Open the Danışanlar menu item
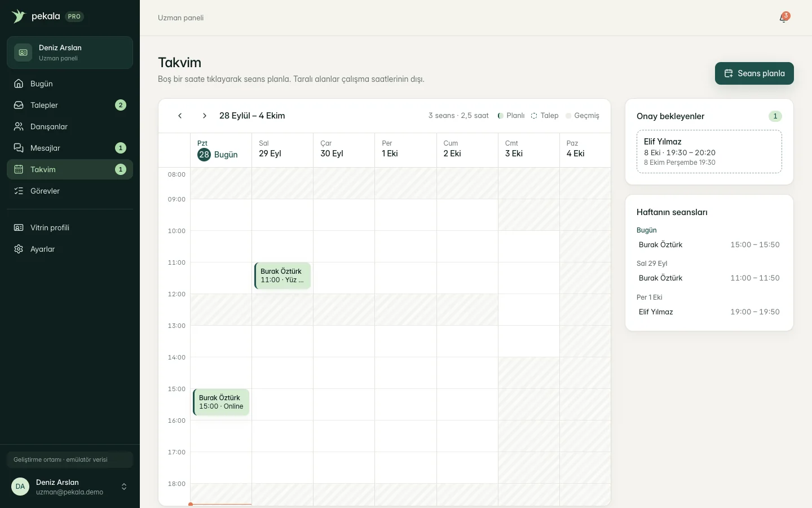Screen dimensions: 812x508 click(x=70, y=126)
